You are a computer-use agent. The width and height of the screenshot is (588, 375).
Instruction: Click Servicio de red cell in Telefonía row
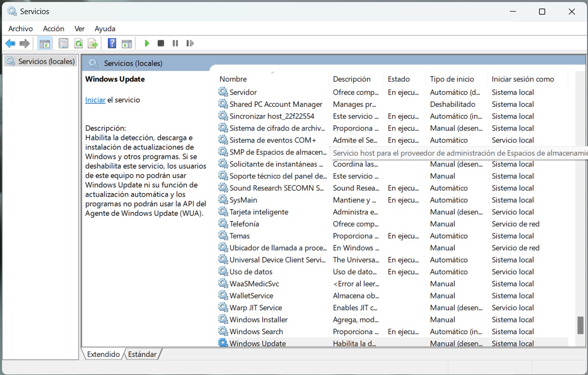tap(515, 224)
